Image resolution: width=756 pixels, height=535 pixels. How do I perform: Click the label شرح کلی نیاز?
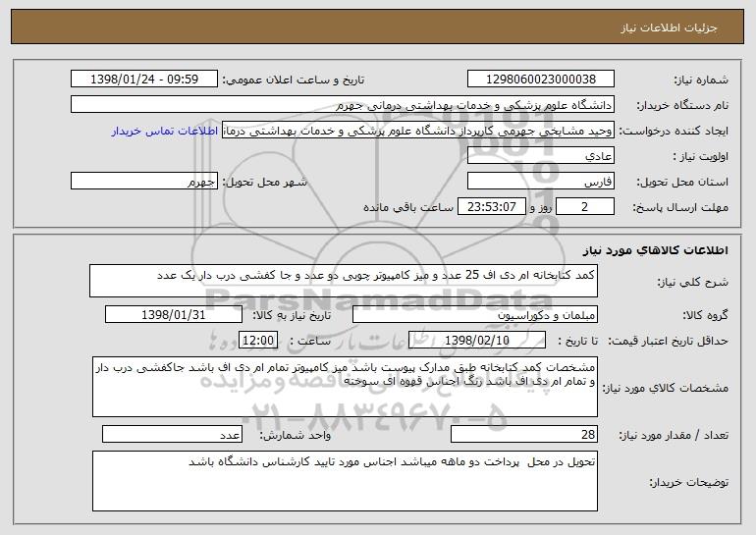click(x=693, y=282)
